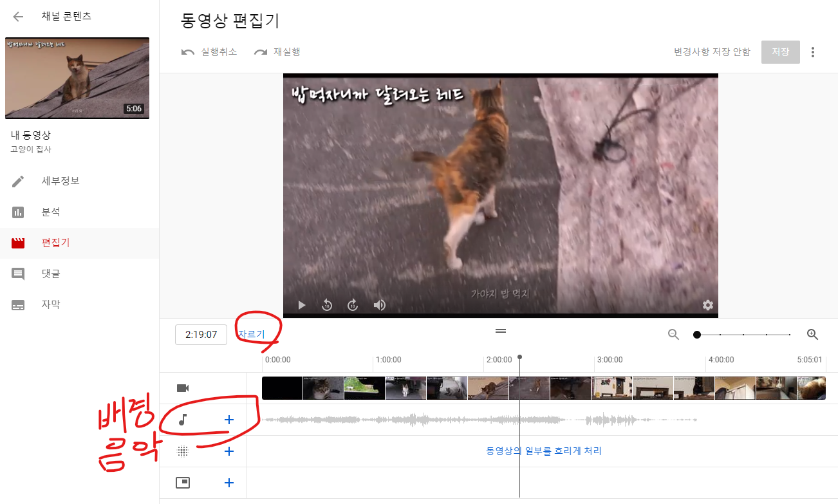
Task: Click the 자르기 trim link
Action: pos(251,334)
